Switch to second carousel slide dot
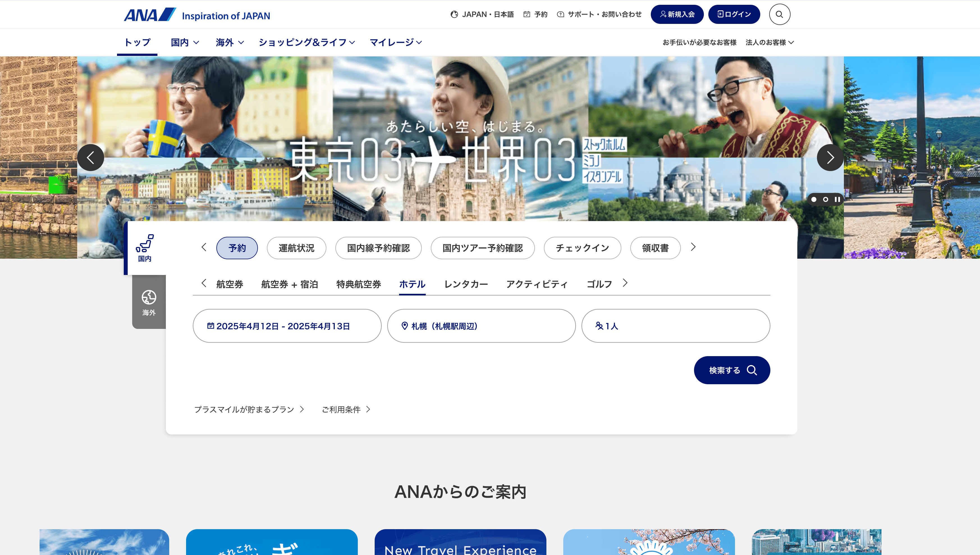This screenshot has height=555, width=980. click(x=825, y=199)
